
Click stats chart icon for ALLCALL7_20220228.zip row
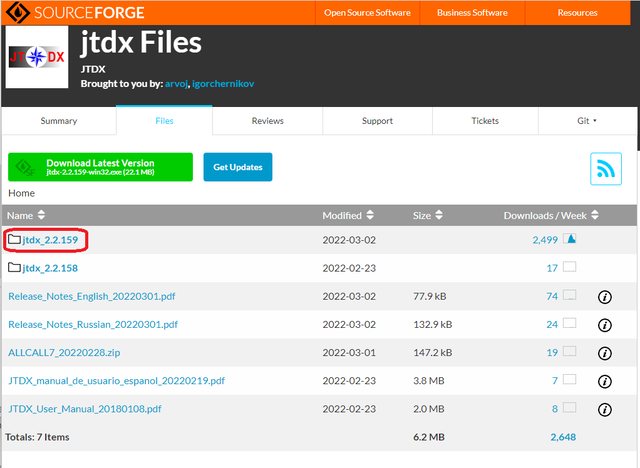tap(569, 351)
